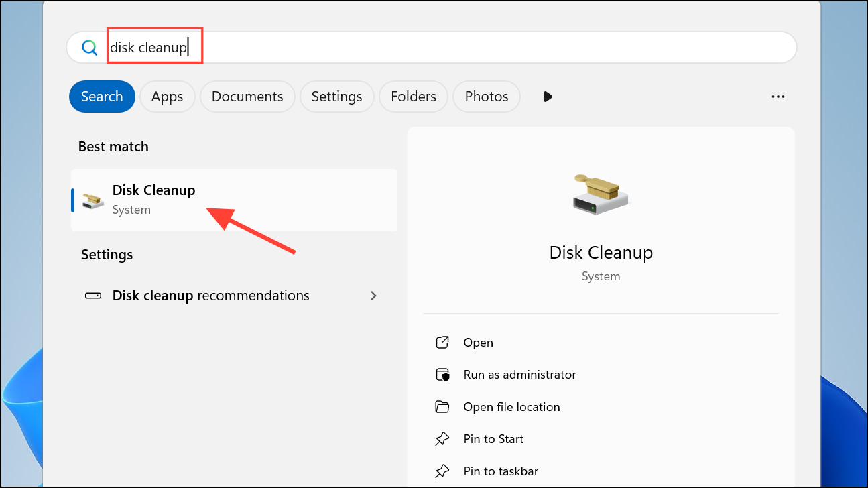
Task: Switch to the Apps filter tab
Action: click(x=167, y=97)
